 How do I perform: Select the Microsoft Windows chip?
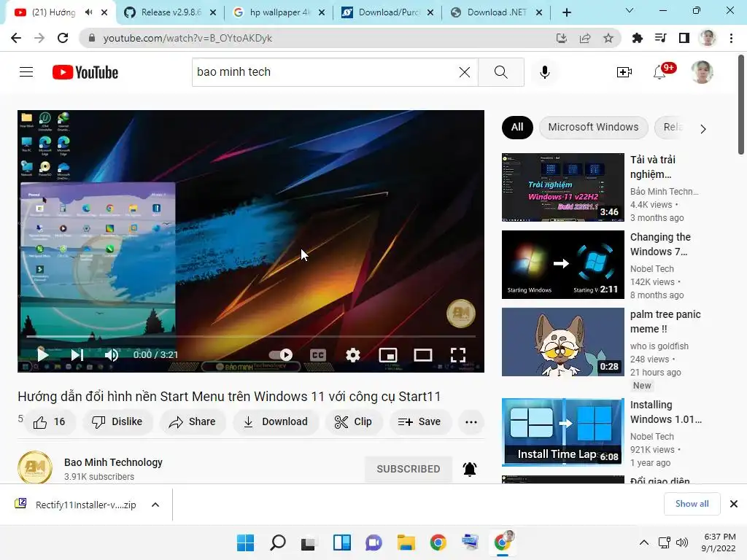(x=594, y=127)
